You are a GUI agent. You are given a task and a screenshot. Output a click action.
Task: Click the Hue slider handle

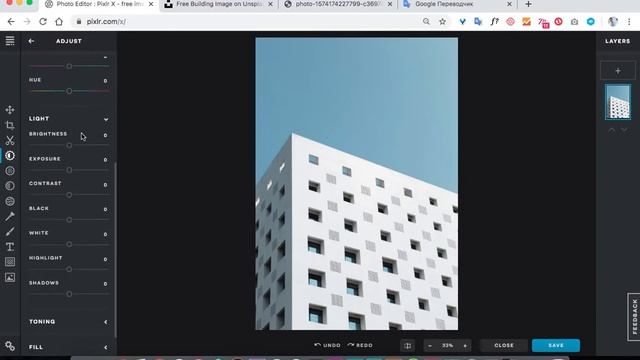coord(69,91)
